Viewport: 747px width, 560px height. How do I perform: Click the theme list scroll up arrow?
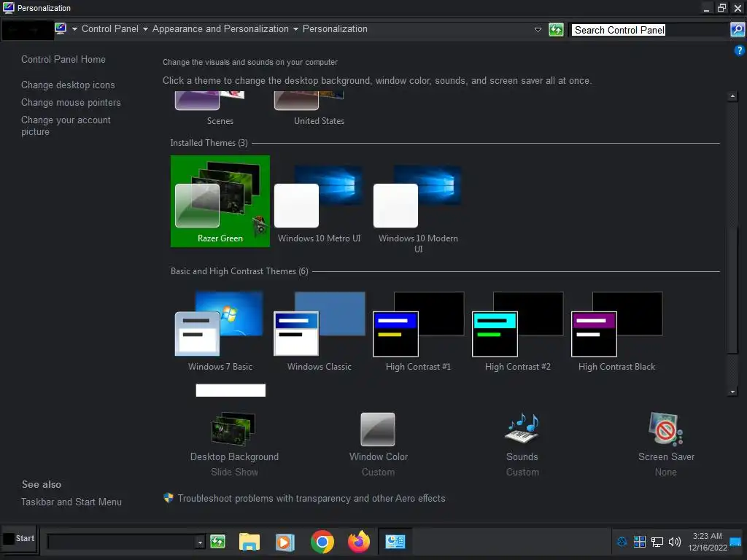732,97
